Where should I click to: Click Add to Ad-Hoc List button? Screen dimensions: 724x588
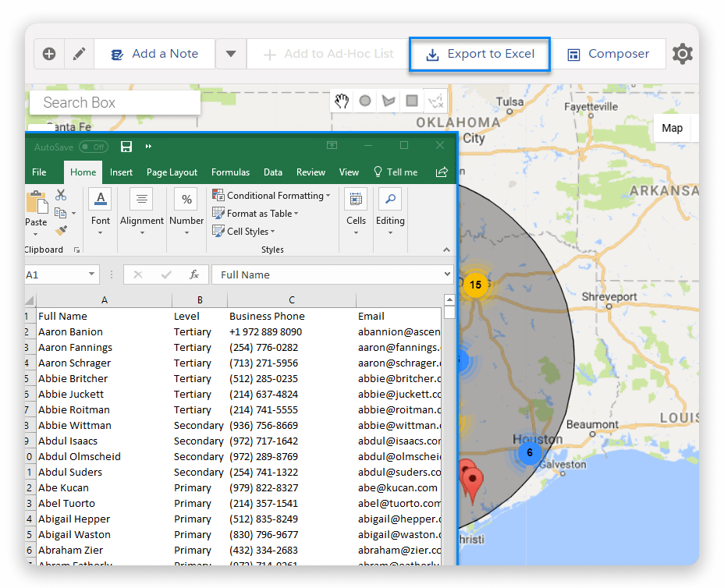tap(328, 54)
